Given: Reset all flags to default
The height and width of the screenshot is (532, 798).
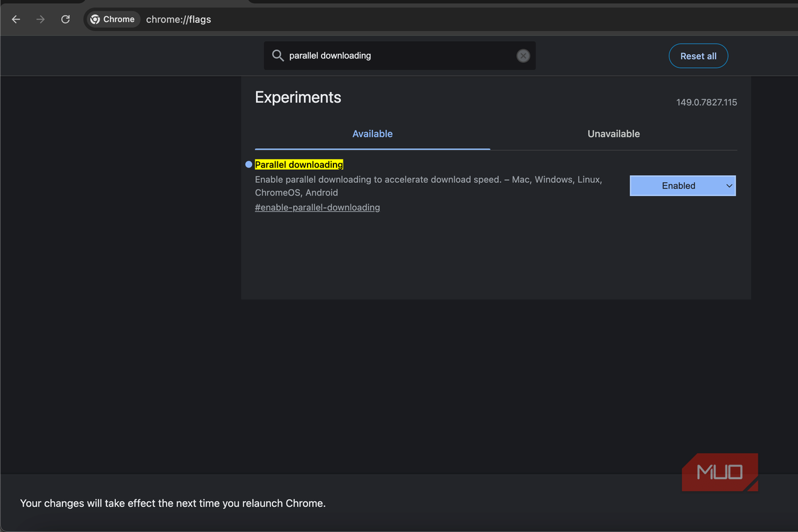Looking at the screenshot, I should pos(698,56).
